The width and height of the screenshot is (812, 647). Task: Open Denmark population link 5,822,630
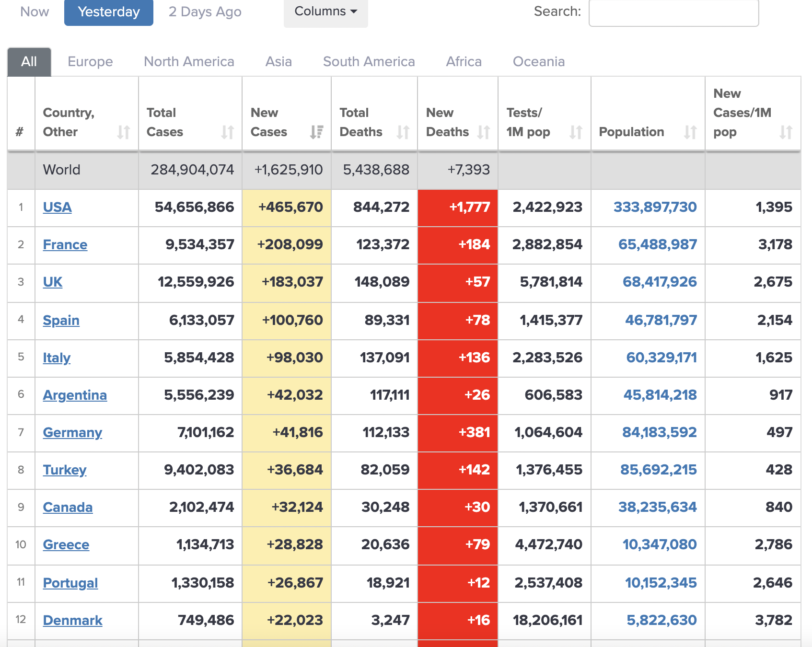click(662, 620)
